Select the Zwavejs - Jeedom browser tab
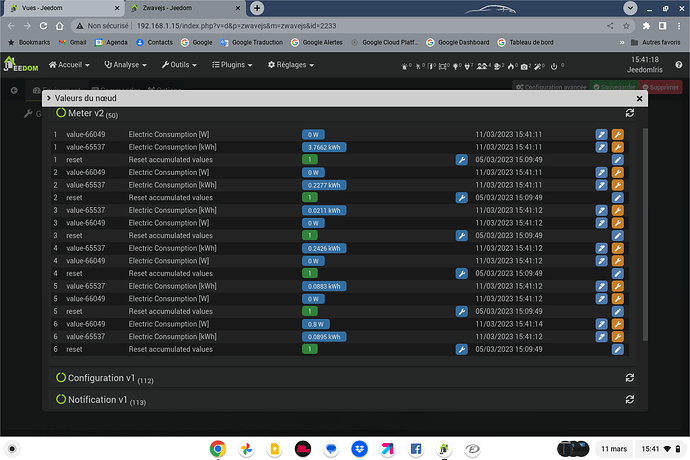Screen dimensions: 690x460 184,8
